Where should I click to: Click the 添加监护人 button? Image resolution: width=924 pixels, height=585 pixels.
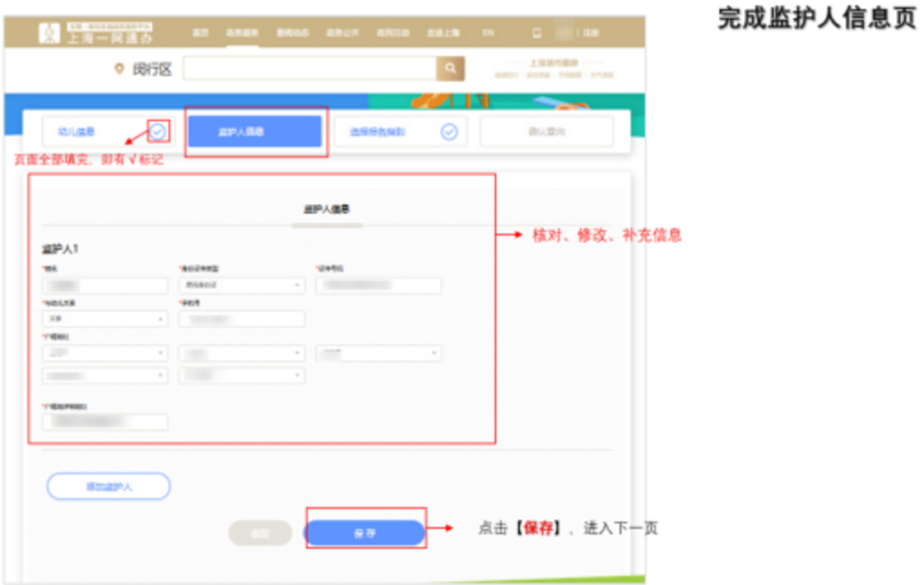(x=108, y=486)
